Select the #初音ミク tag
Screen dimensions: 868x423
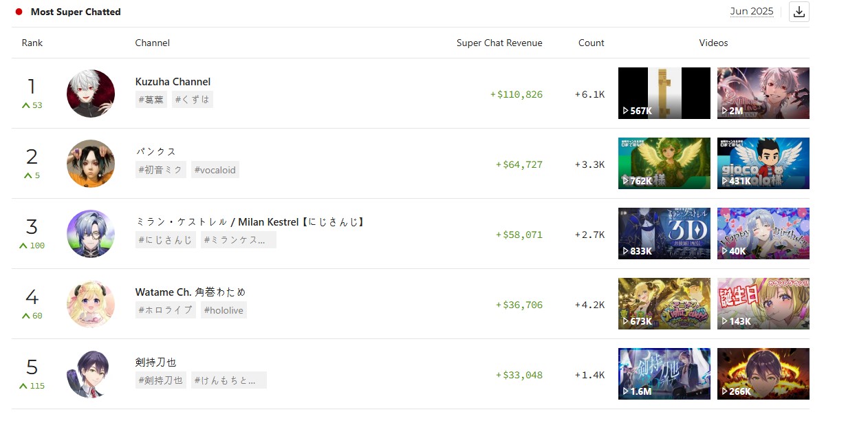pos(161,170)
